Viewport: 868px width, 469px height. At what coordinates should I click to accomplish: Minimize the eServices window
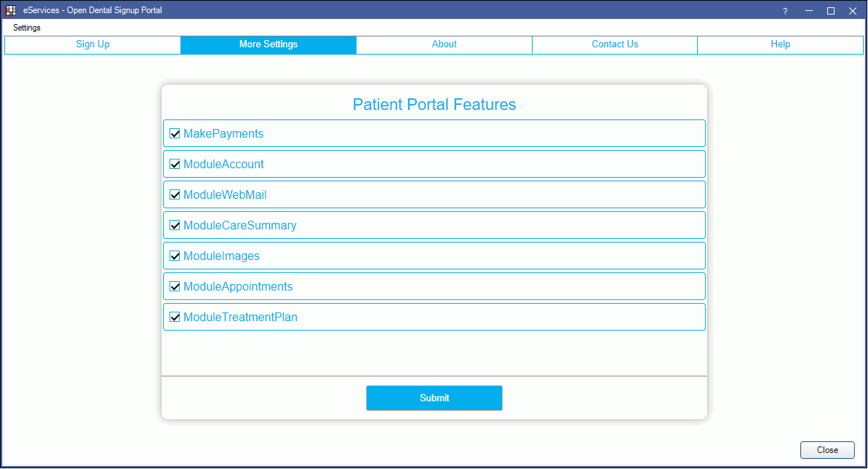click(809, 11)
